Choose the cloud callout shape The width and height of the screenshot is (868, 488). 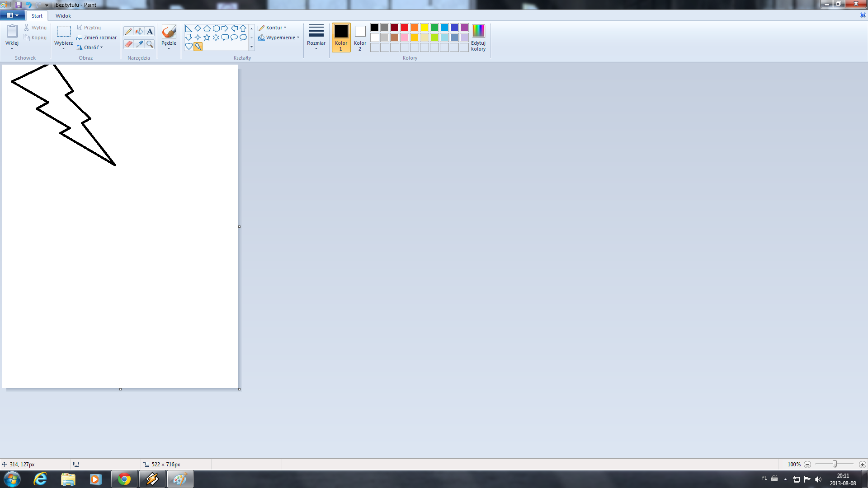[x=243, y=38]
